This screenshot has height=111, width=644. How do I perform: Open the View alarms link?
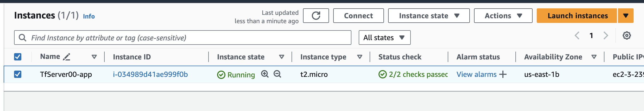476,75
